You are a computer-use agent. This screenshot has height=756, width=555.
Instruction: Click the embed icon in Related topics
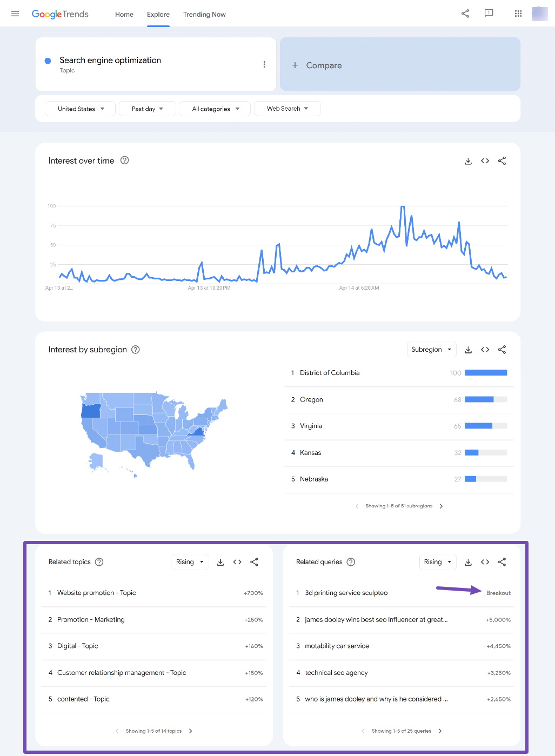coord(237,562)
